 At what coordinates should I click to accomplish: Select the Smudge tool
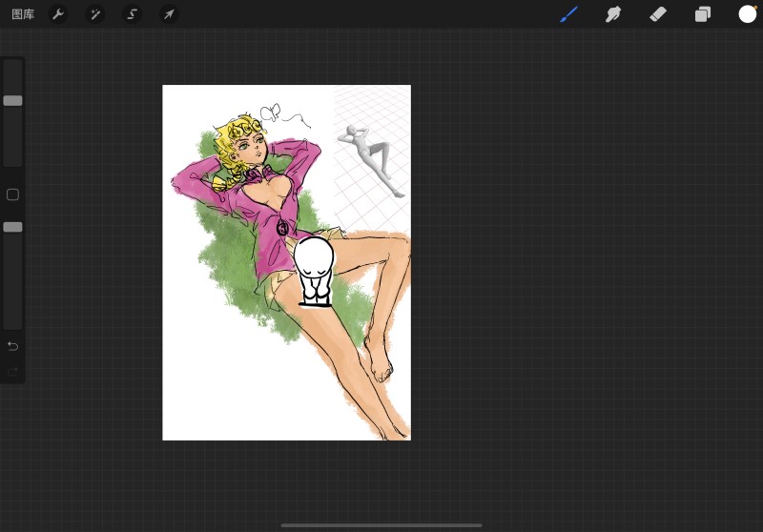click(x=613, y=14)
